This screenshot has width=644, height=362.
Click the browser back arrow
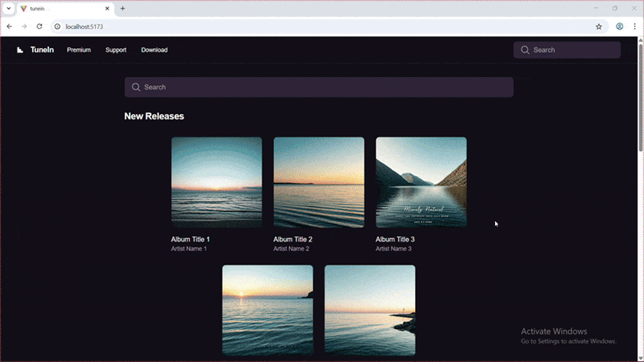point(9,27)
